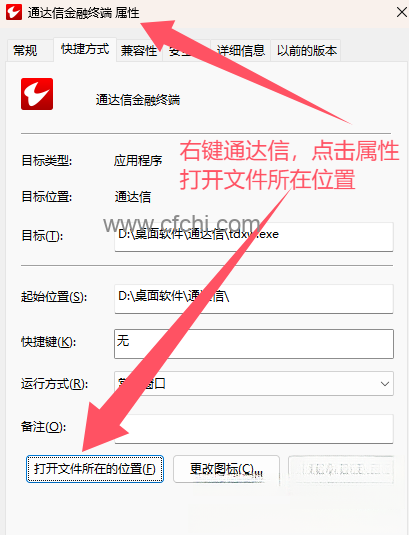Go to the 详细信息 tab

point(240,50)
